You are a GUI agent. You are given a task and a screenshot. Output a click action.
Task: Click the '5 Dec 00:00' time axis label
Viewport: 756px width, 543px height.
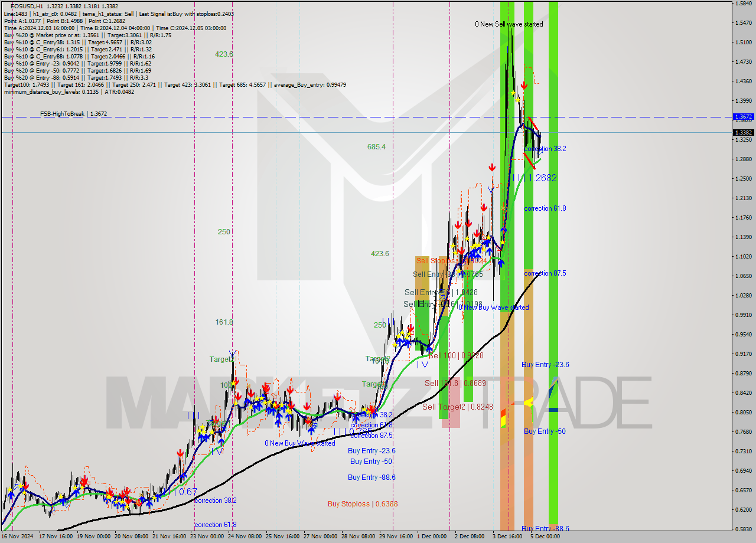point(545,537)
